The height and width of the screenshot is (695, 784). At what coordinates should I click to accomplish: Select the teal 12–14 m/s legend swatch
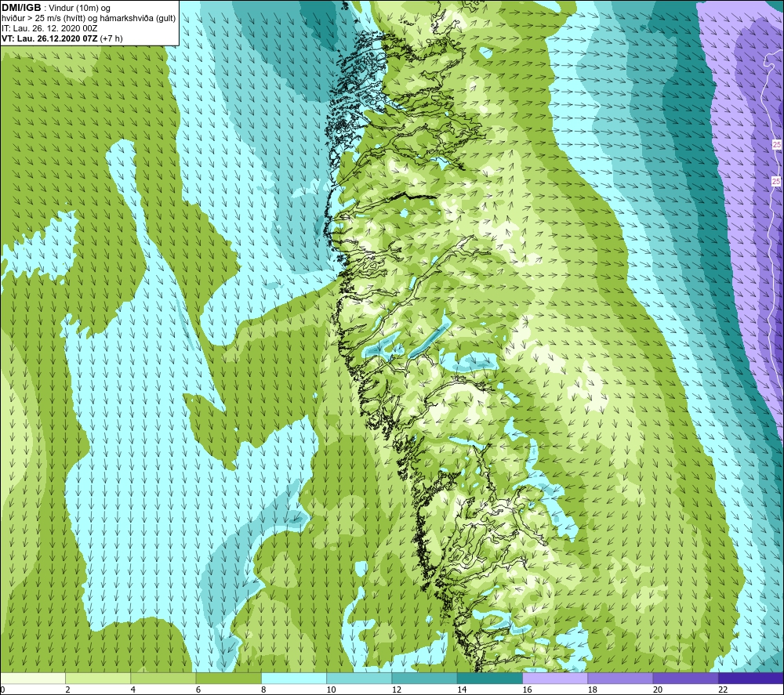point(424,678)
